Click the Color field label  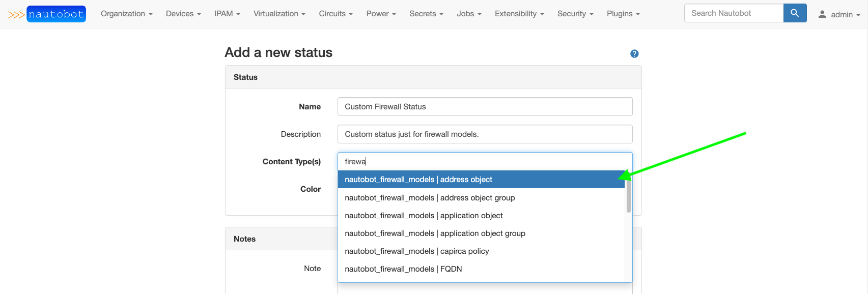pyautogui.click(x=311, y=189)
